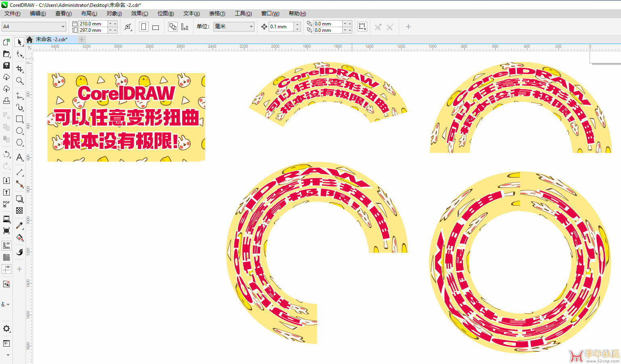Click the Smart Fill tool icon

(19, 252)
